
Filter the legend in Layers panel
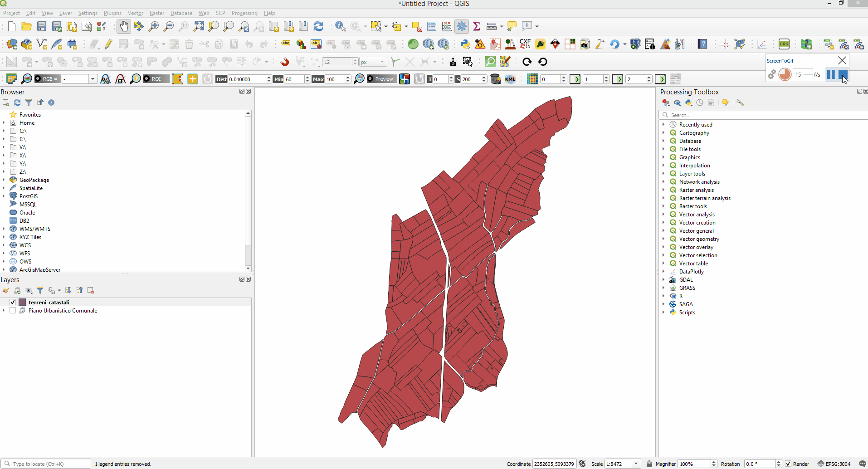[40, 290]
